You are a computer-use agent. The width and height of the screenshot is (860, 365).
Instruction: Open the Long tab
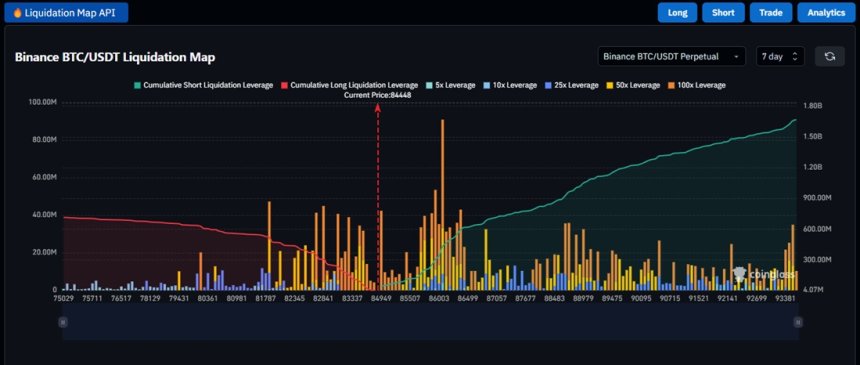point(677,13)
